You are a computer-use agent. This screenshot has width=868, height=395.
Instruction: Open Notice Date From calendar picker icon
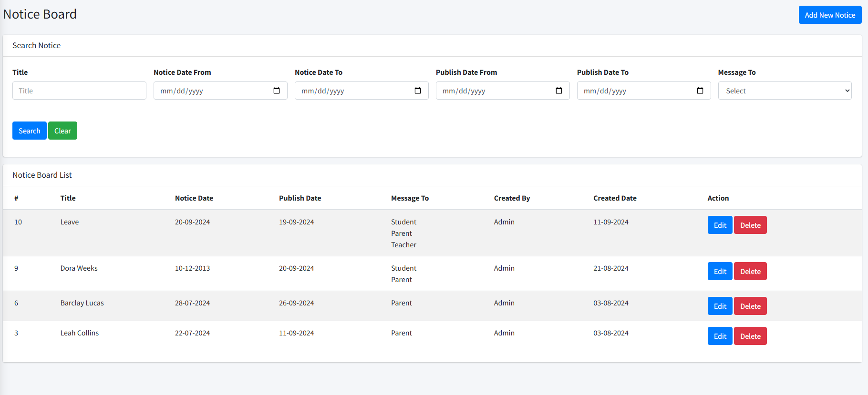(x=277, y=91)
